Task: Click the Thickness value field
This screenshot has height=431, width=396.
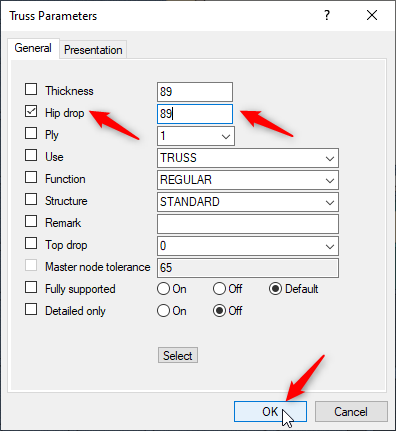Action: 195,92
